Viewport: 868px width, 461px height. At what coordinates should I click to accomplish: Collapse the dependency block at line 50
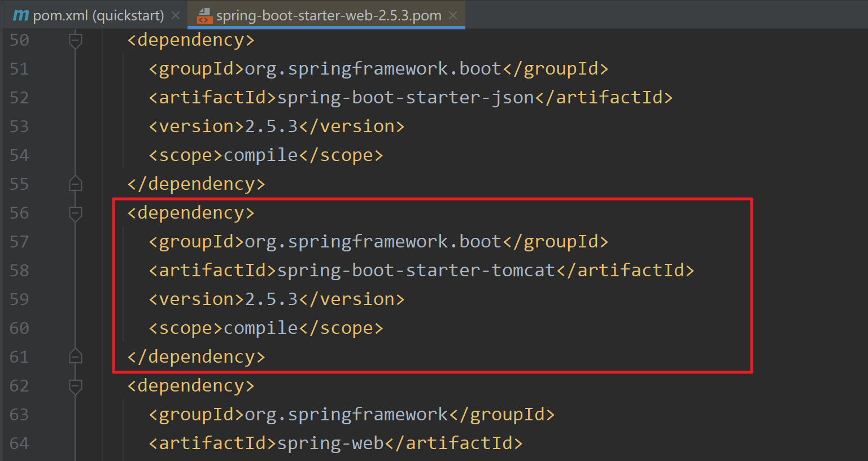pos(76,41)
